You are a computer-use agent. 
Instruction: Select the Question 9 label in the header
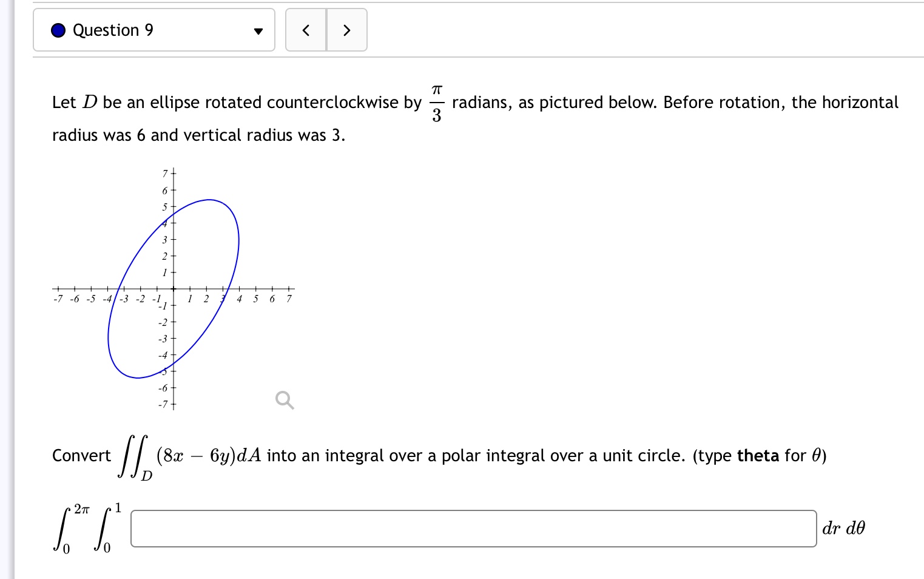[x=112, y=30]
